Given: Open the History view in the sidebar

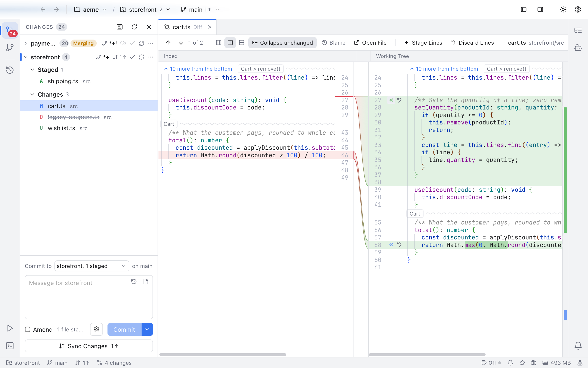Looking at the screenshot, I should click(x=10, y=70).
